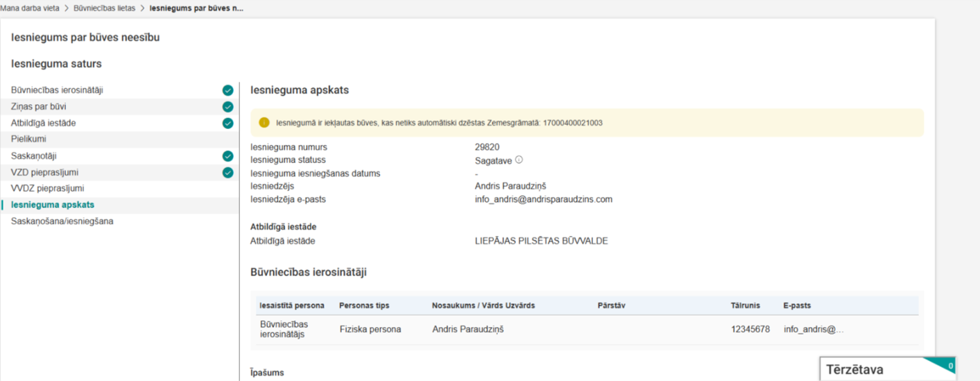Click green checkmark next to Atbildīgā iestāde

[x=227, y=123]
